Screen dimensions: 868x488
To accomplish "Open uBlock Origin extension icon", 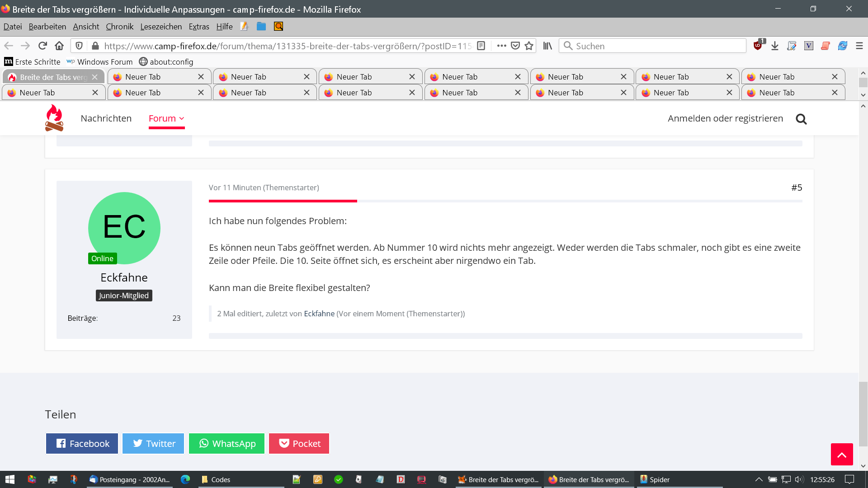I will [758, 46].
